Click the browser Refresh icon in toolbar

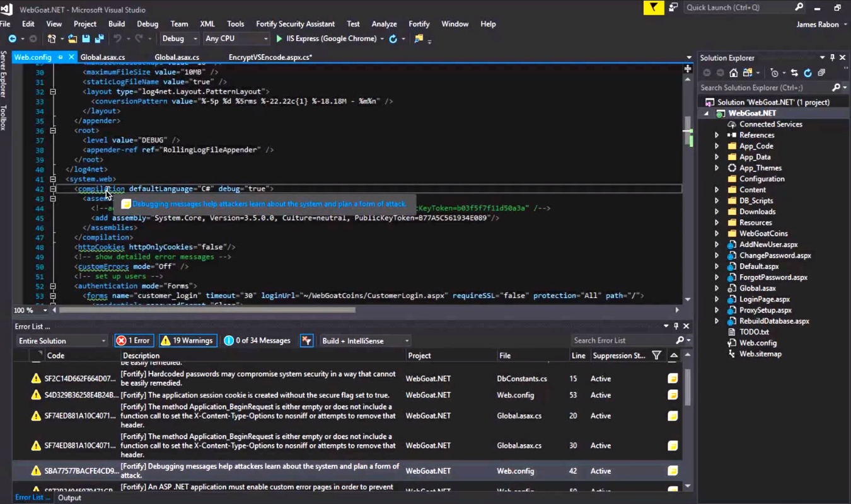[393, 39]
